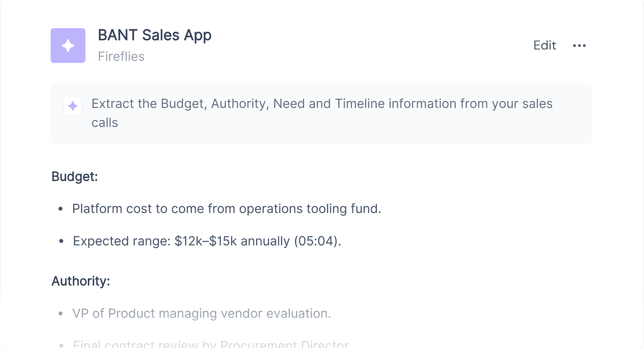Select the BANT Sales App title

[155, 35]
